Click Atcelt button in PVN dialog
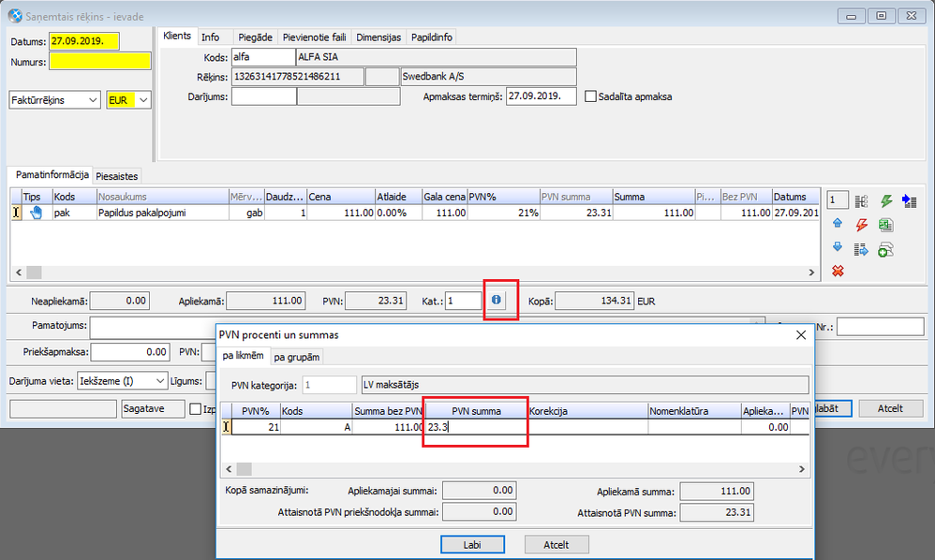Viewport: 935px width, 560px height. click(x=557, y=544)
